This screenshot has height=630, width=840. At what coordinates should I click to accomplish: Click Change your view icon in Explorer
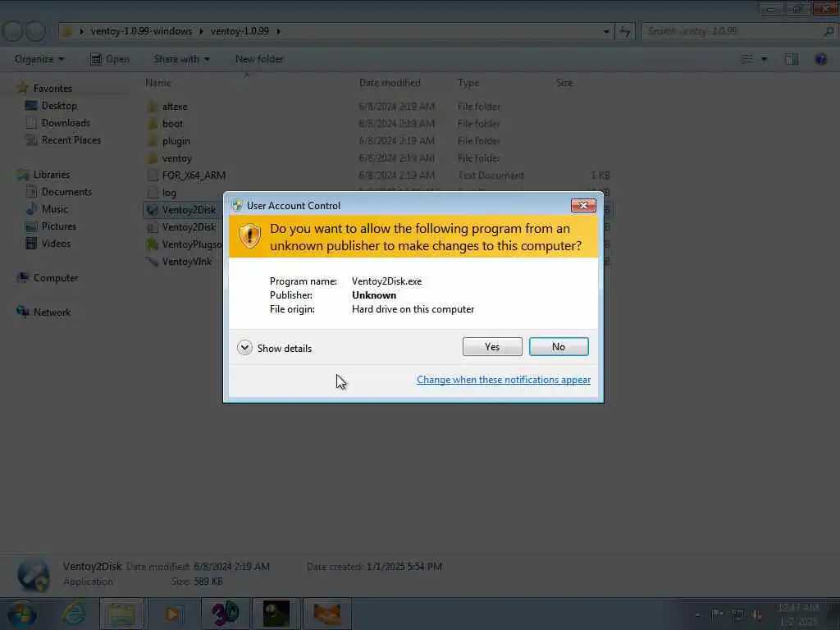(x=746, y=59)
